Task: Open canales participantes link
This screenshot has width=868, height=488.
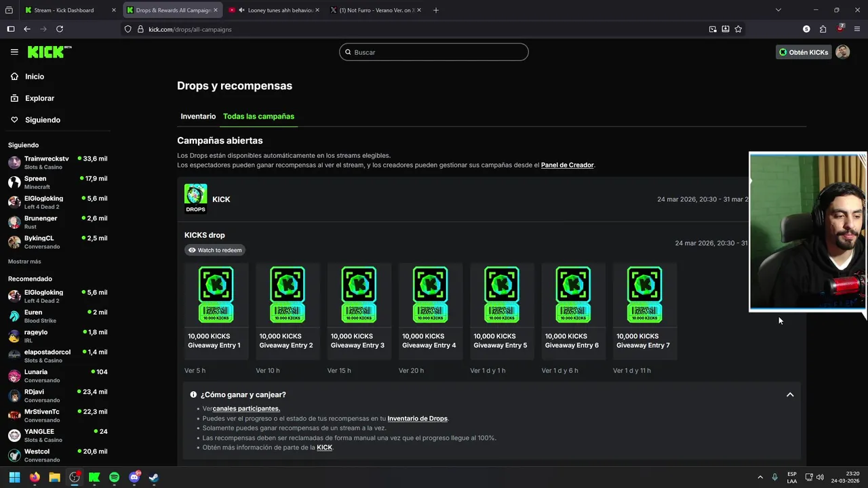Action: click(x=246, y=409)
